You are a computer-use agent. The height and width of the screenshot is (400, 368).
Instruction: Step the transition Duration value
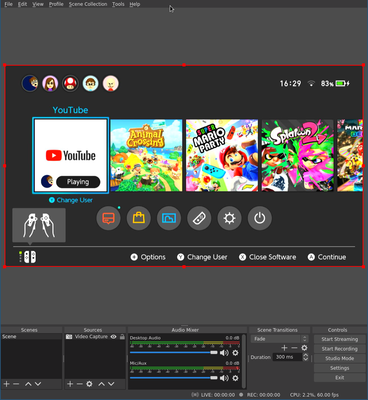[305, 357]
